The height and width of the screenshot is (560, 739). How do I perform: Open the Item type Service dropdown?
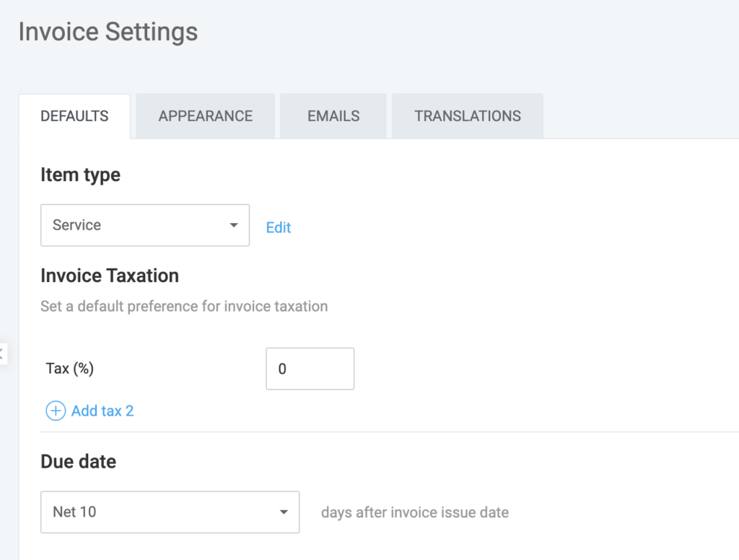(144, 225)
